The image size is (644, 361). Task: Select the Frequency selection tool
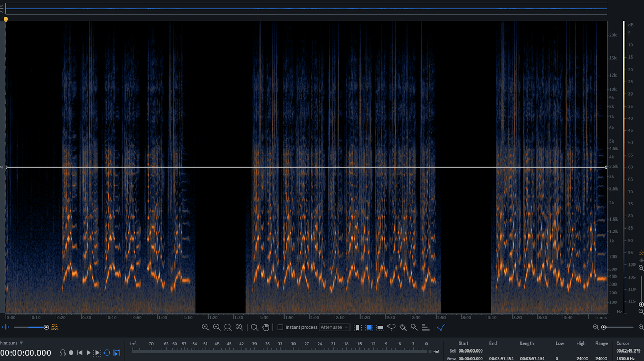380,327
